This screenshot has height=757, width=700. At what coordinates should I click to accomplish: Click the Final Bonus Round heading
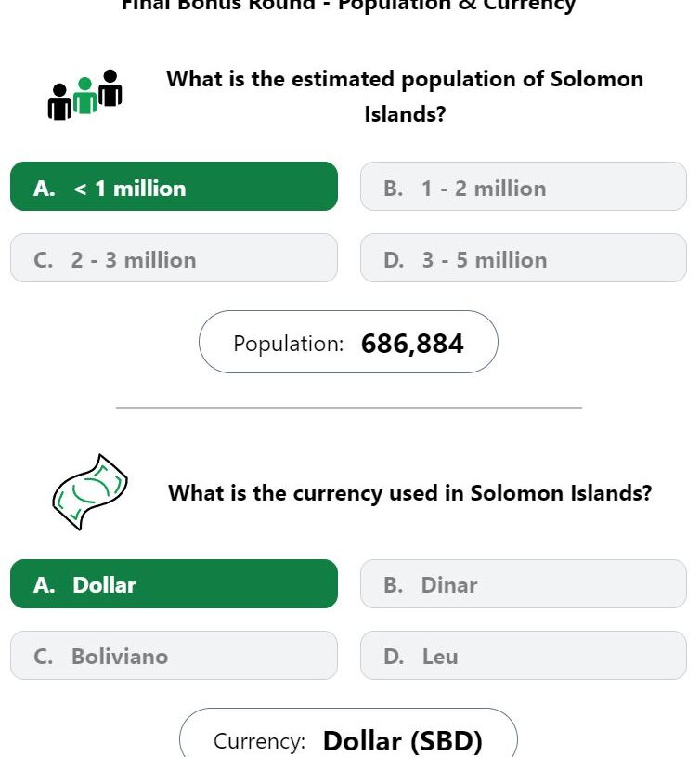pyautogui.click(x=348, y=6)
